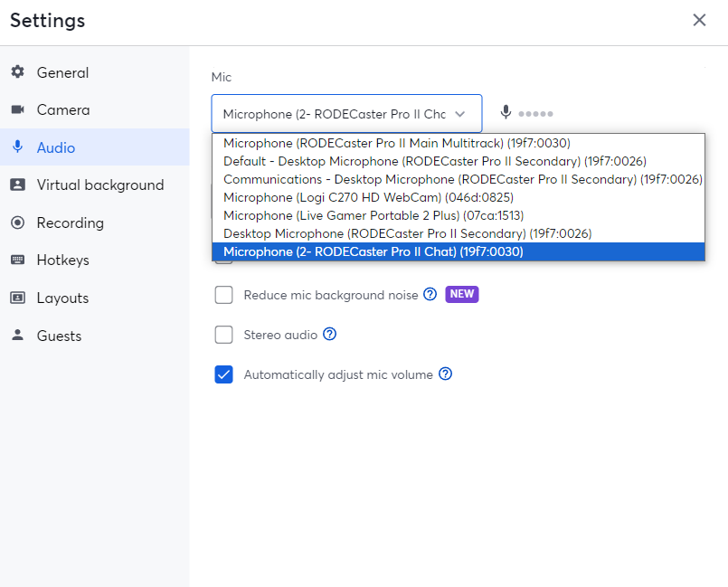
Task: Click the Camera video icon
Action: [x=18, y=109]
